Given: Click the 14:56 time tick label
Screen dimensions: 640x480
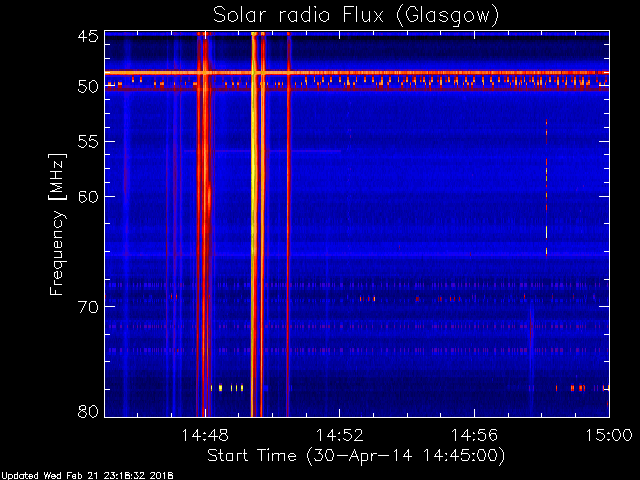Looking at the screenshot, I should click(x=474, y=435).
